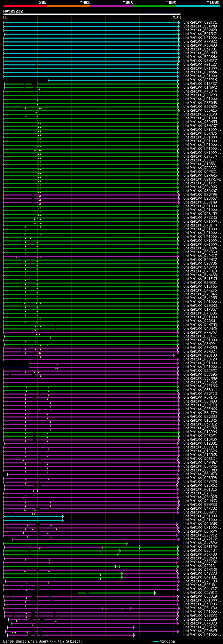Screen dimensions: 223x644
Task: Click the purple alignment bar for UniRef100_Q4RK17
Action: (91, 256)
